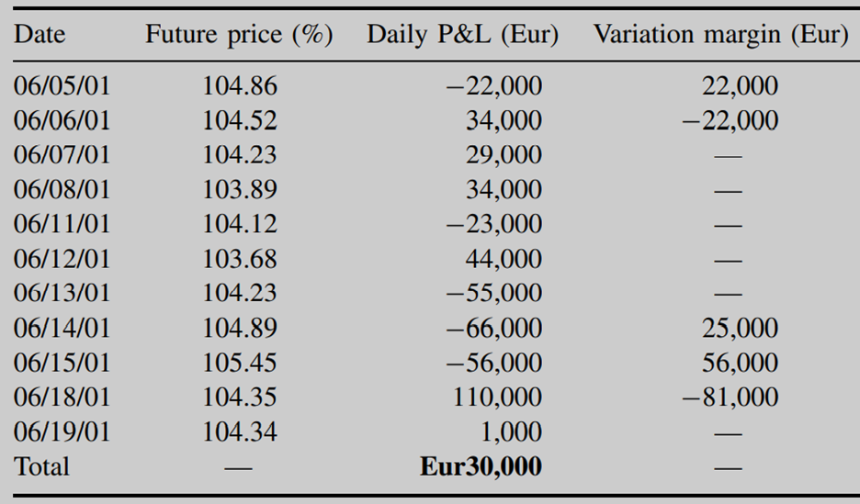Select the 06/08/01 date cell
Image resolution: width=860 pixels, height=504 pixels.
tap(62, 190)
